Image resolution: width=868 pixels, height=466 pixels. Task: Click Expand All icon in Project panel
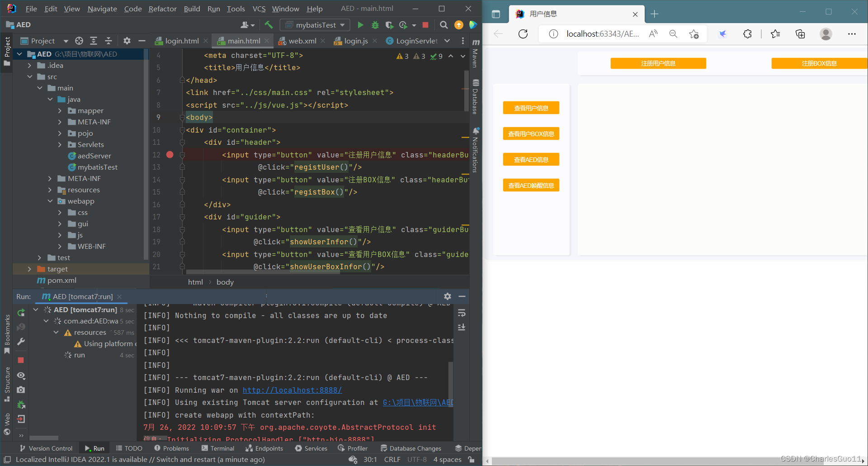[x=94, y=41]
